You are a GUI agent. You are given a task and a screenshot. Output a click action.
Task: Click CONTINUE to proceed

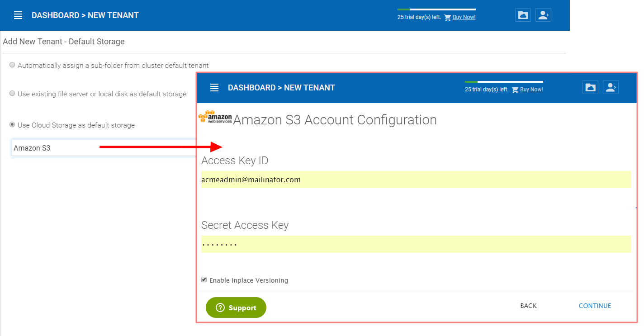click(595, 306)
